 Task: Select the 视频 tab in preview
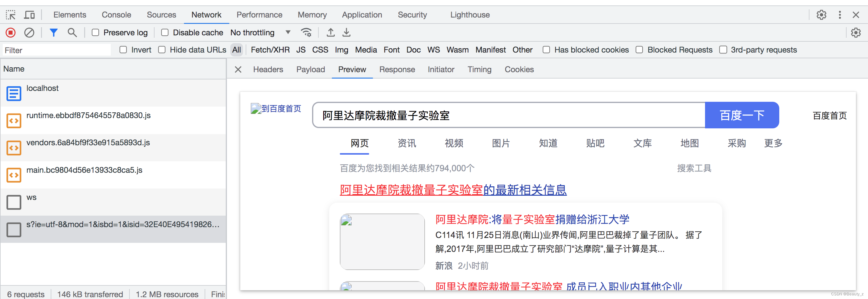pos(454,143)
